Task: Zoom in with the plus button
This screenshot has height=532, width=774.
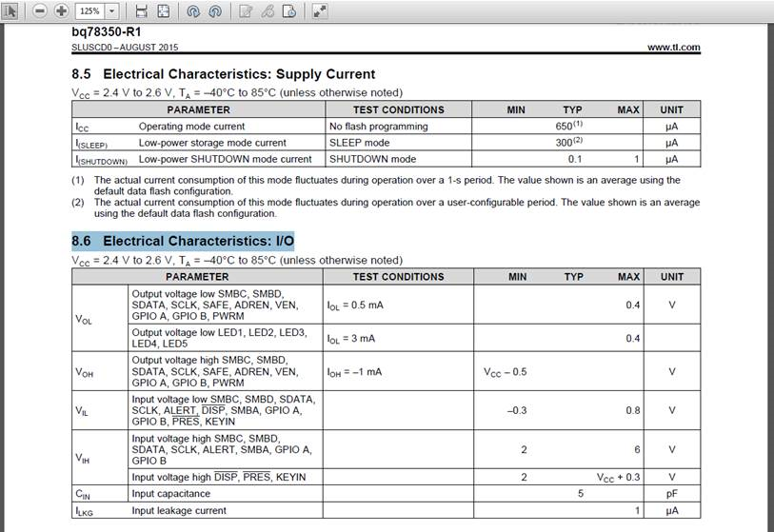Action: pos(62,10)
